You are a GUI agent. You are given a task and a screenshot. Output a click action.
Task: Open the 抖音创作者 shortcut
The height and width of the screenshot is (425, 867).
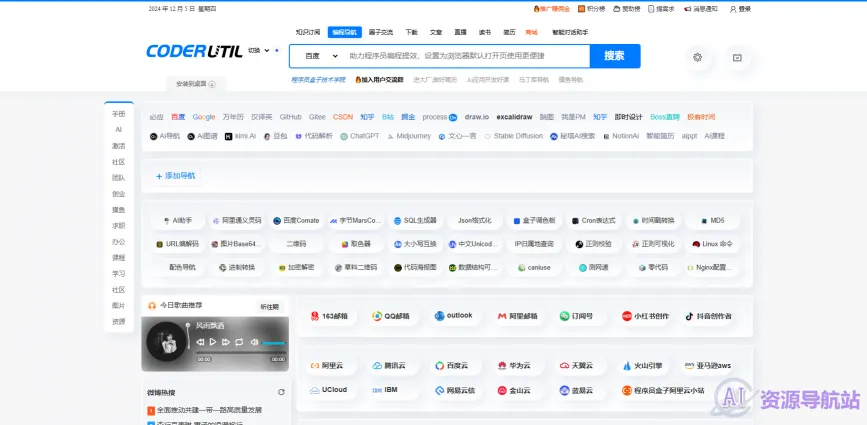[x=708, y=316]
